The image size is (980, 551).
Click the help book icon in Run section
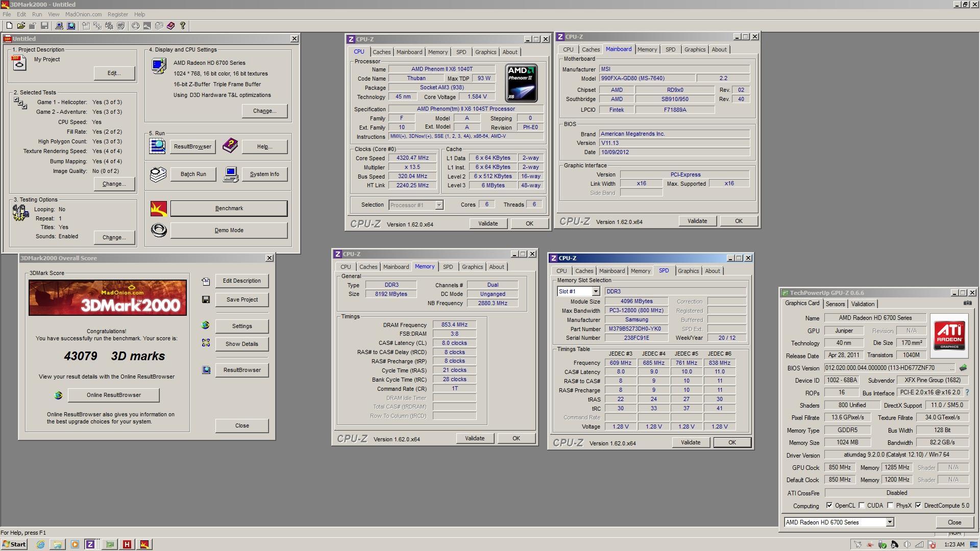[230, 146]
